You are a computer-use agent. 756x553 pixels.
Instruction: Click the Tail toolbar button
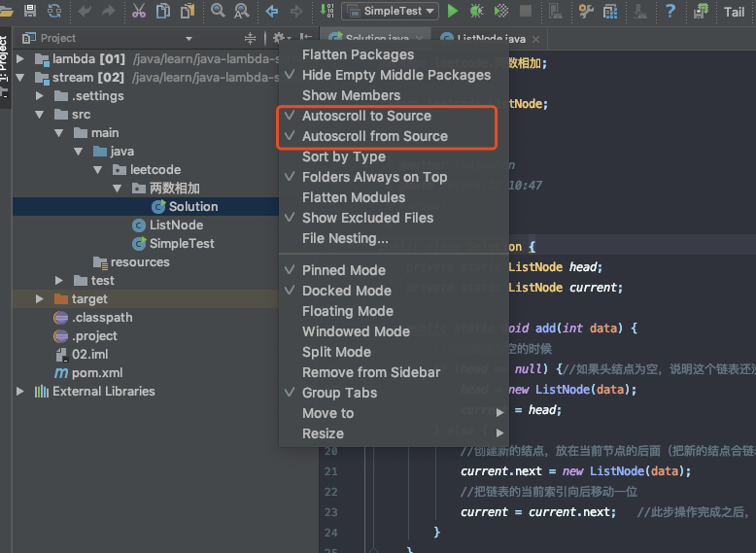734,12
